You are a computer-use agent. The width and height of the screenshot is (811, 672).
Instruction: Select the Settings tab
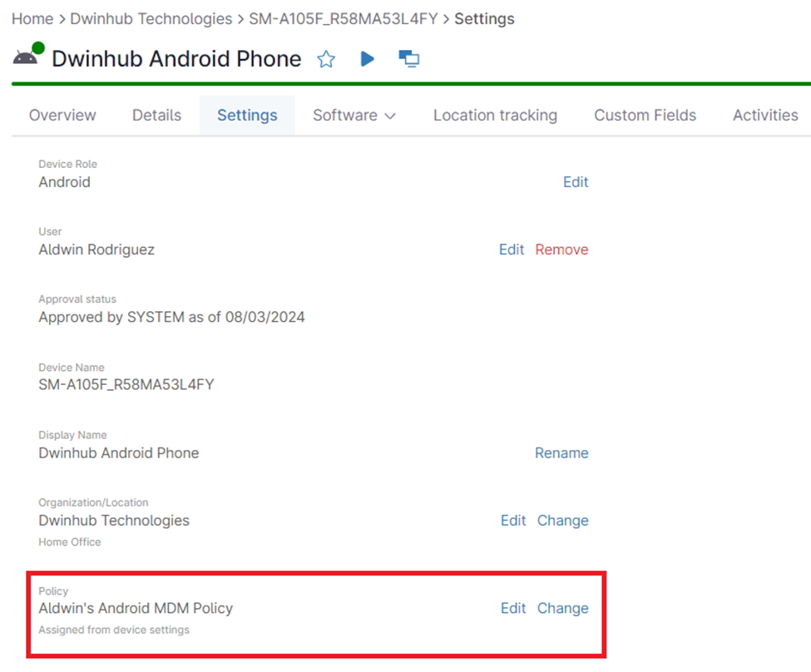(x=247, y=116)
